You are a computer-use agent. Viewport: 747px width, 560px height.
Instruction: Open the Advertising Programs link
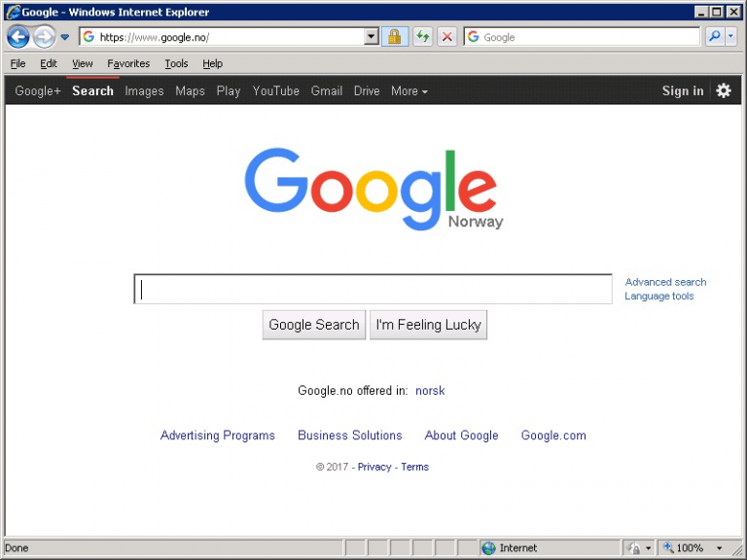coord(218,436)
